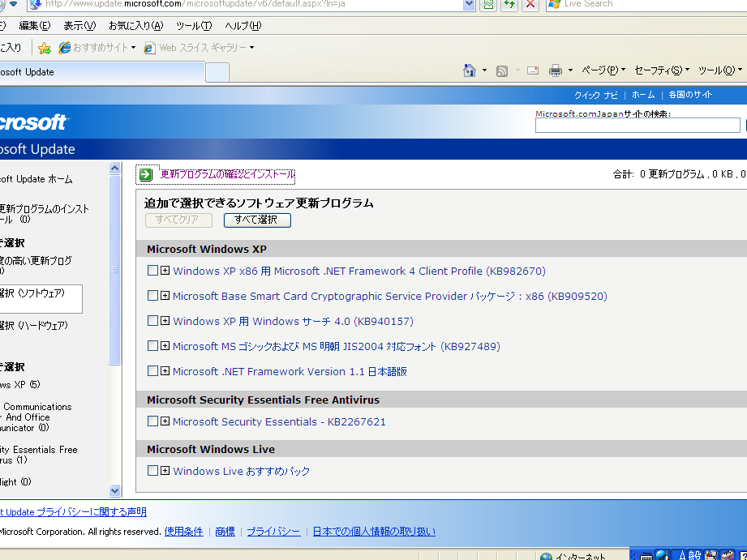Open the Windows XP x86 .NET Framework 4 link
The height and width of the screenshot is (560, 747).
[x=359, y=271]
